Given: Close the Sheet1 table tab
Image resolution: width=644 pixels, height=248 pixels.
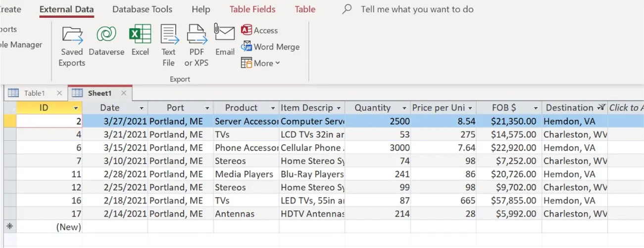Looking at the screenshot, I should pyautogui.click(x=124, y=93).
